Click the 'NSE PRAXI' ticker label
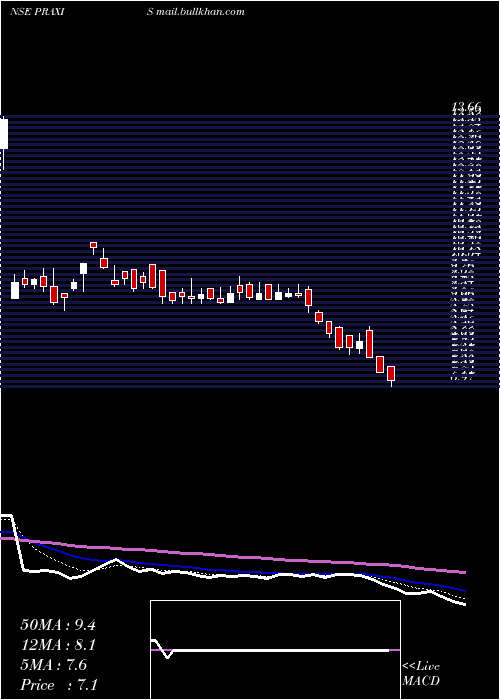Screen dimensions: 500x700 38,12
